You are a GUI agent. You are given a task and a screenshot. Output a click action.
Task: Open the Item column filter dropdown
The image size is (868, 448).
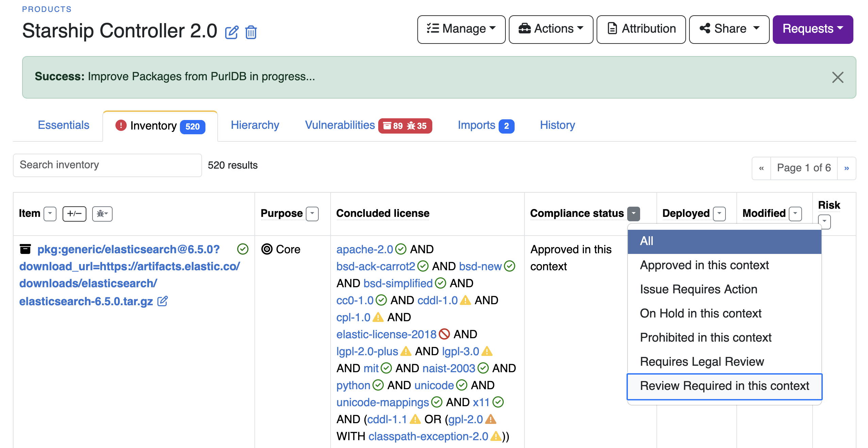(x=50, y=214)
